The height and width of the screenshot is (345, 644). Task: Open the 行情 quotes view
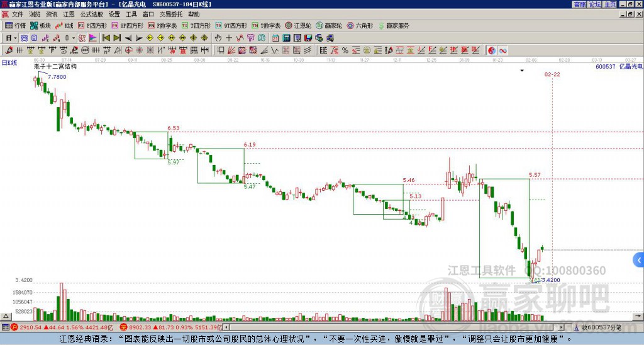pos(16,25)
